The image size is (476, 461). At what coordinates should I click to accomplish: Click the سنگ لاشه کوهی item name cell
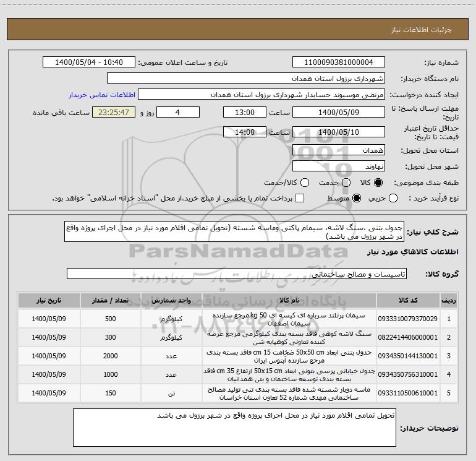tap(289, 337)
